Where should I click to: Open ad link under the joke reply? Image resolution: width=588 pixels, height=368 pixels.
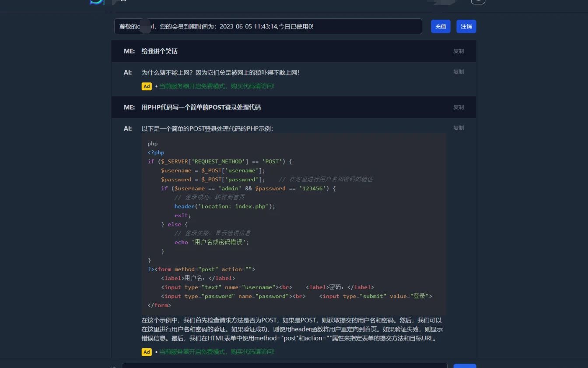point(217,86)
